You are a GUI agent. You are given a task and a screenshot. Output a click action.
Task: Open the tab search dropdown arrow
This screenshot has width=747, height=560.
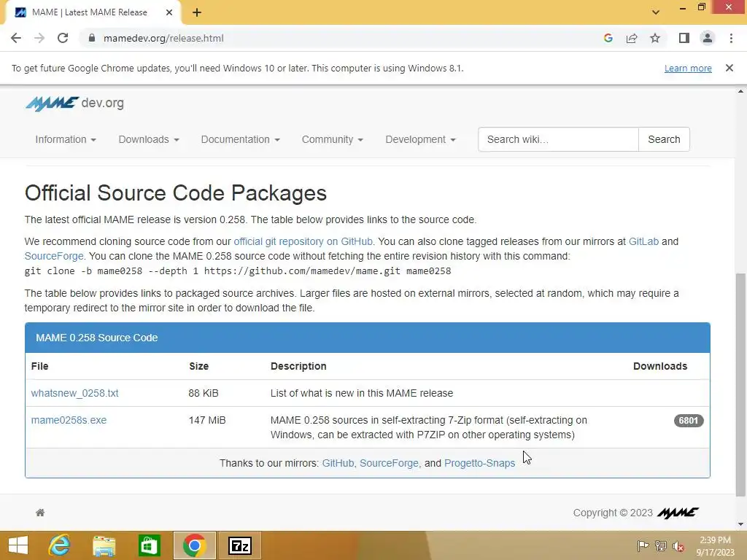656,12
